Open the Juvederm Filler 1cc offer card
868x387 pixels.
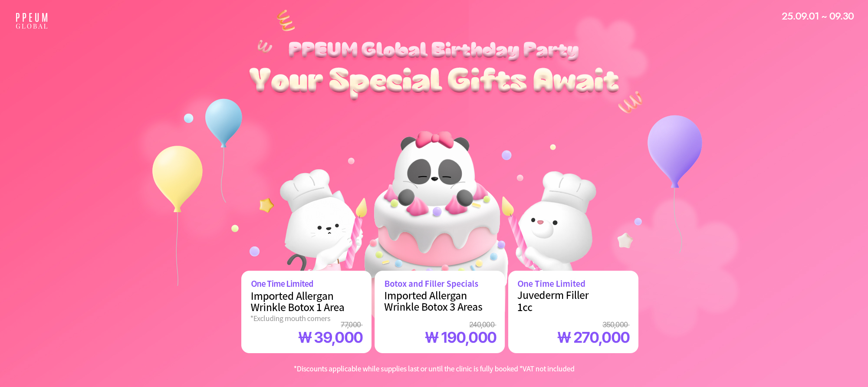click(573, 312)
